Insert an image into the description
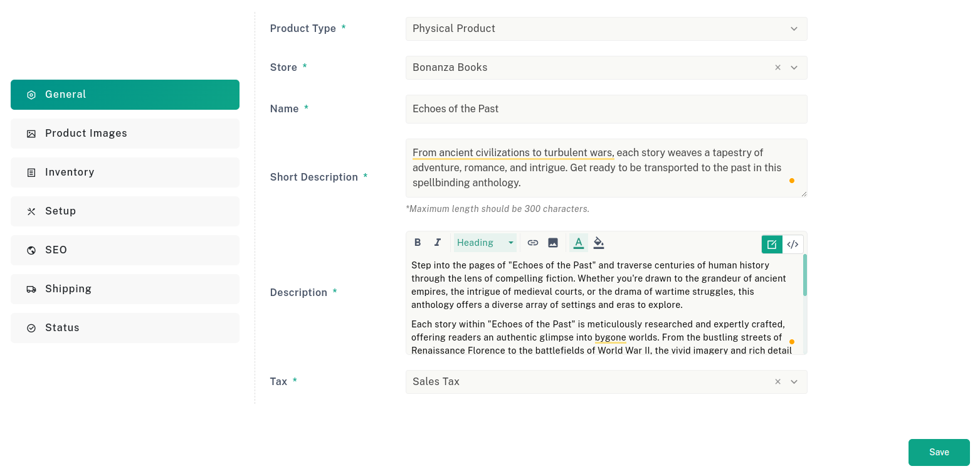The height and width of the screenshot is (476, 980). [x=553, y=243]
